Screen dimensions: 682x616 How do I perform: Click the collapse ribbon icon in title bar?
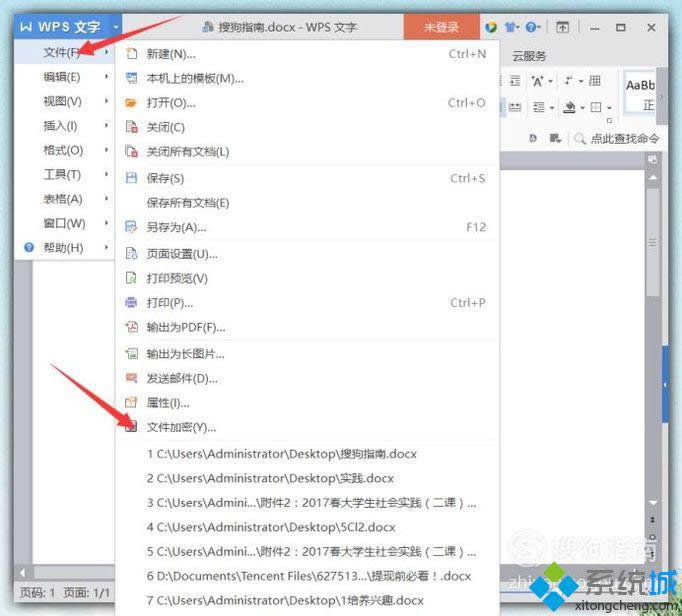[x=562, y=27]
